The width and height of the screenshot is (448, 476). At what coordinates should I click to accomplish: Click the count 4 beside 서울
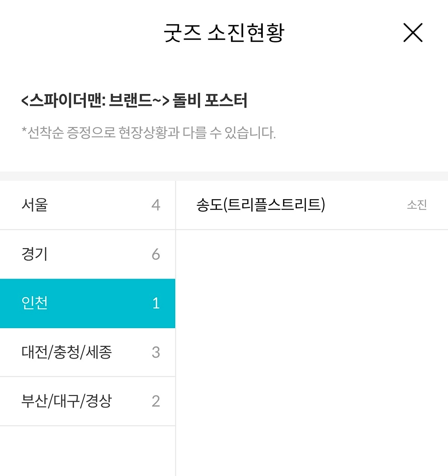tap(156, 205)
